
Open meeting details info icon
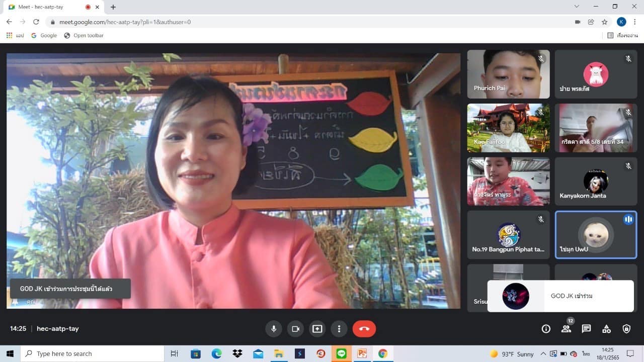click(x=546, y=329)
